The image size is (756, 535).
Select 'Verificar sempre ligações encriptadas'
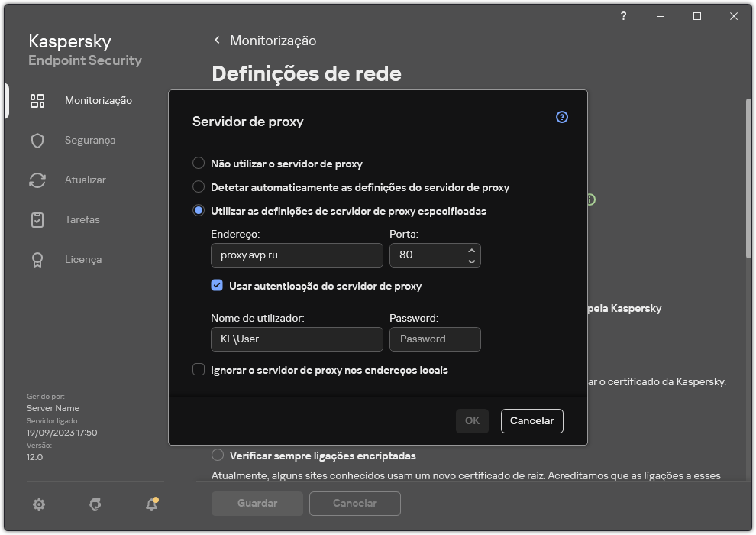[x=217, y=456]
